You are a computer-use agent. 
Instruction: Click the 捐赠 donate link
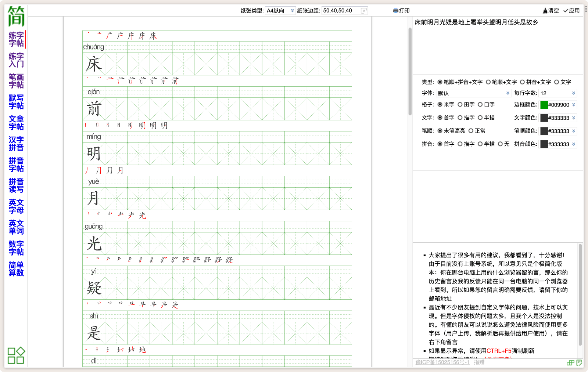coord(479,362)
